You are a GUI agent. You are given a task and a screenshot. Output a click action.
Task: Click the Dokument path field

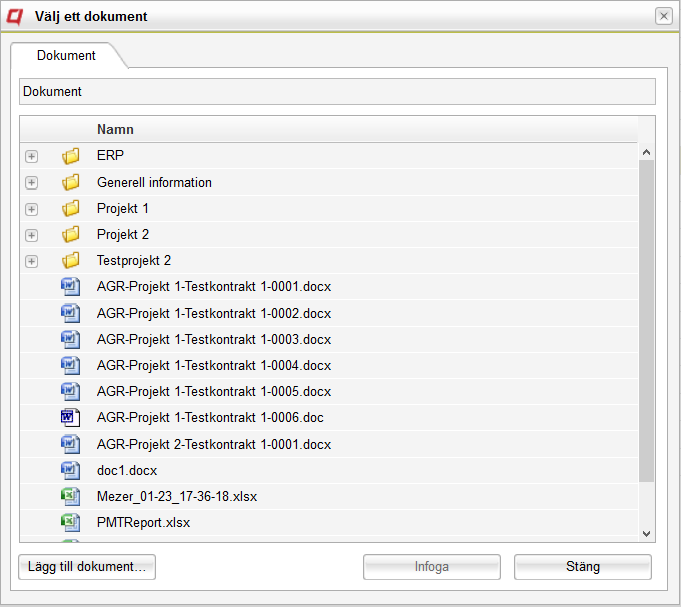click(x=337, y=92)
